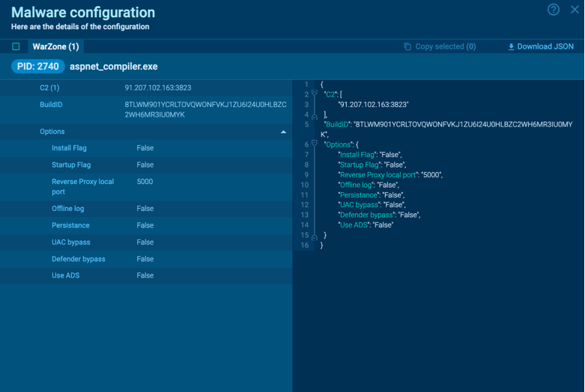Click the copy icon beside Copy selected
The image size is (585, 392).
(407, 46)
